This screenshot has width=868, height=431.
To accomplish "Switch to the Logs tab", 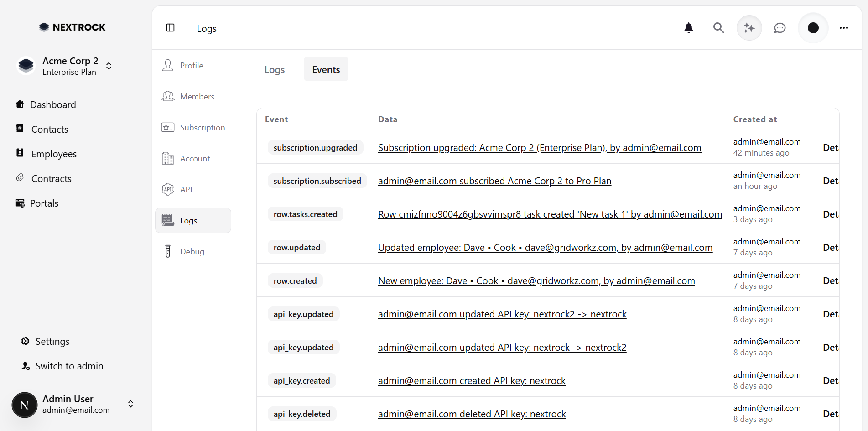I will [274, 70].
